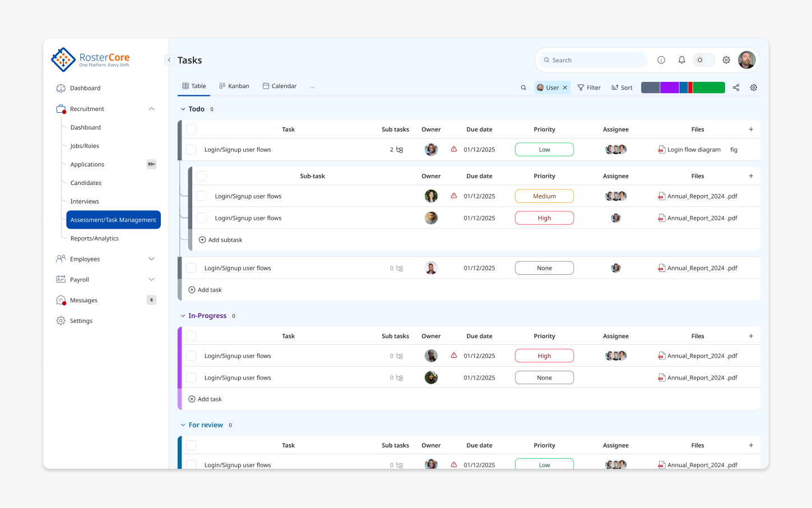
Task: Add a column to the In-Progress table
Action: pos(751,336)
